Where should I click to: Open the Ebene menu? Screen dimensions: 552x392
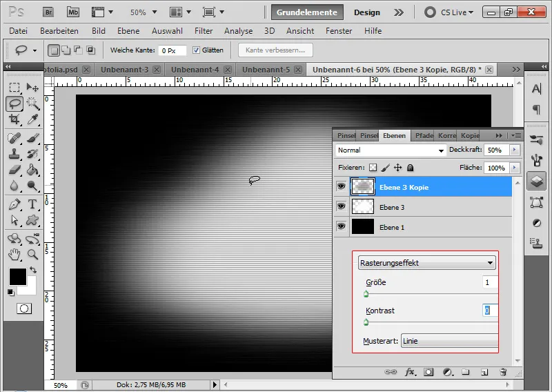[x=128, y=31]
